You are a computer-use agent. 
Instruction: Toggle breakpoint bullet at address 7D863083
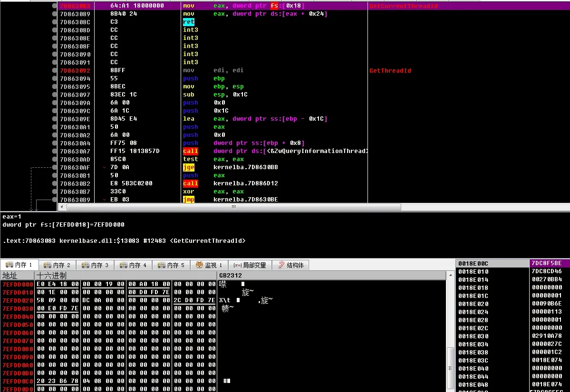(x=55, y=6)
